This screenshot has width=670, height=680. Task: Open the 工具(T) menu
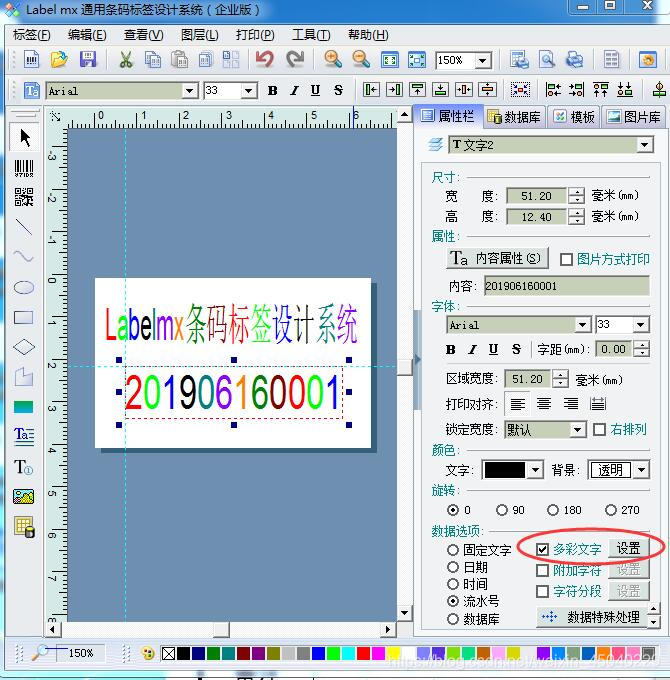[311, 35]
